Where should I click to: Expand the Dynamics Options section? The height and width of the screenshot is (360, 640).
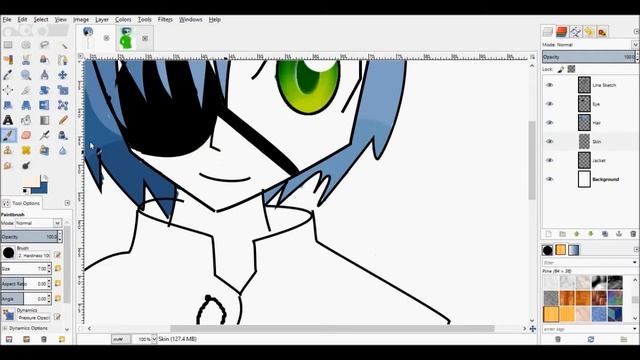pos(4,328)
